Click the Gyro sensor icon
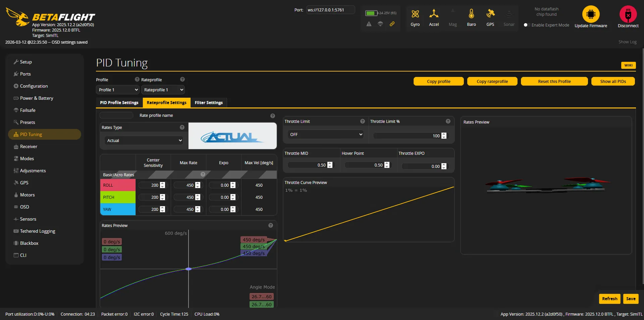Image resolution: width=644 pixels, height=320 pixels. [x=415, y=14]
